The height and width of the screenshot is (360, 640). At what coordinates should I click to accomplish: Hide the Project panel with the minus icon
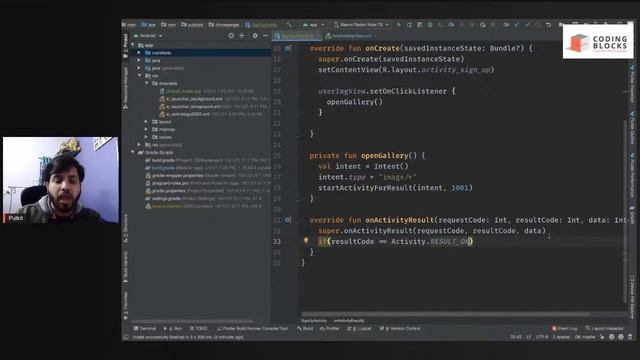click(x=265, y=36)
